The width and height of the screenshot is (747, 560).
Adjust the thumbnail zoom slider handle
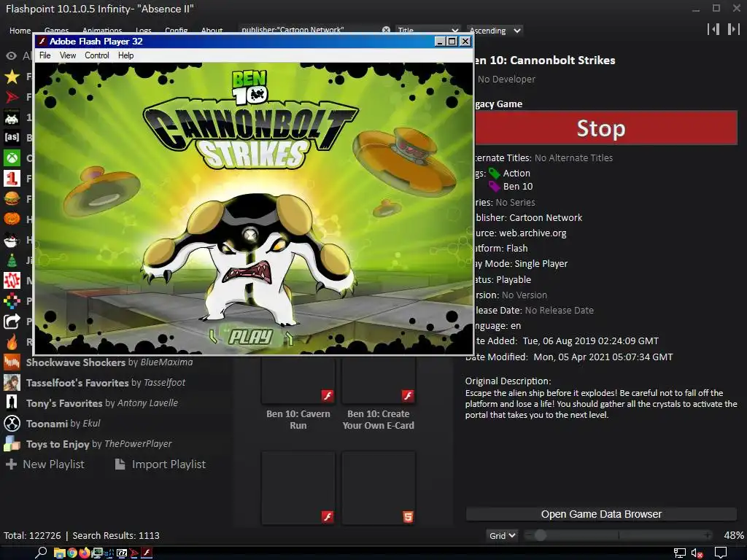coord(540,535)
